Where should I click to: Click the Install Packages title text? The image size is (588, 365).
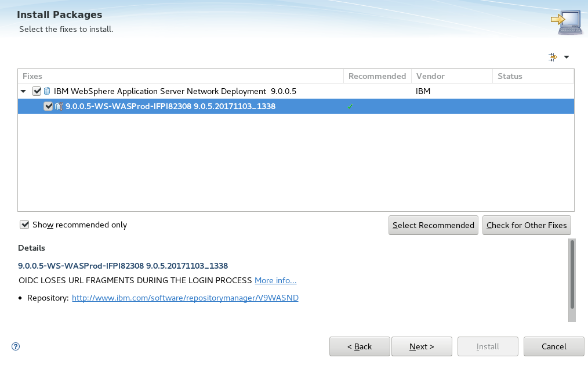click(59, 15)
